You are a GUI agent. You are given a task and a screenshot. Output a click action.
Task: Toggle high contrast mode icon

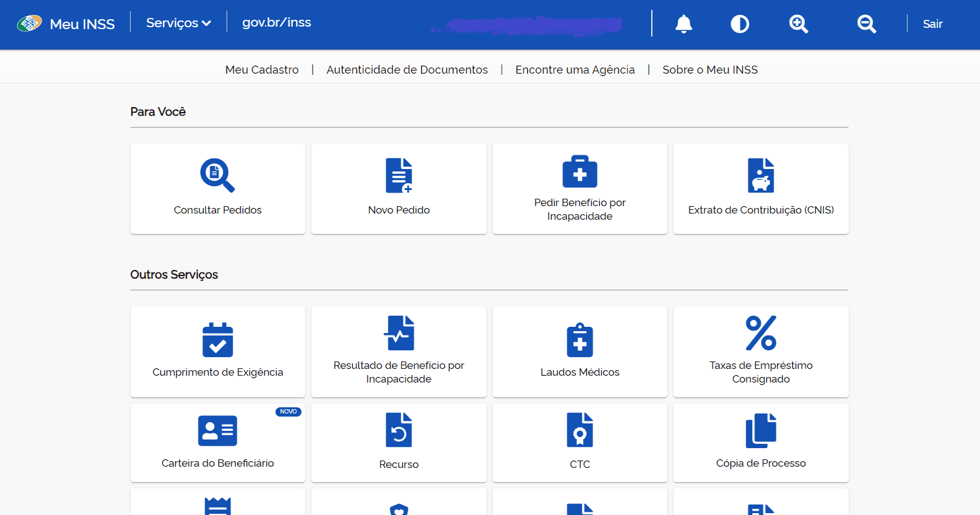740,24
